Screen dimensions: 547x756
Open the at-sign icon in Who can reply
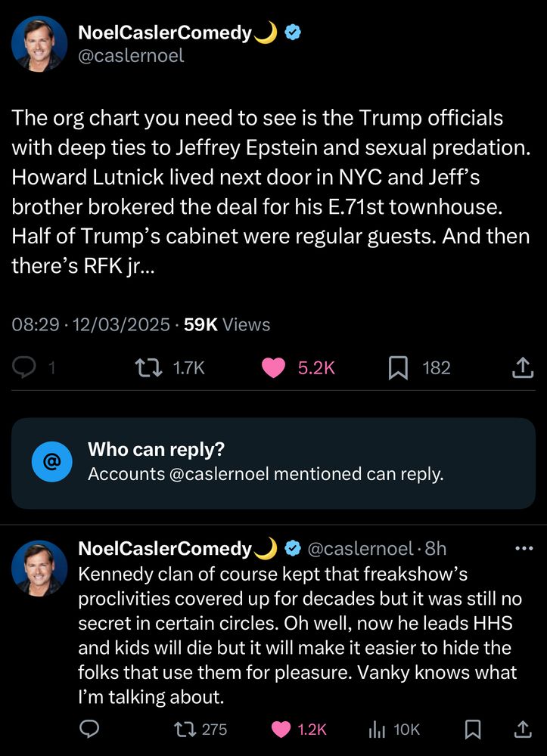pyautogui.click(x=52, y=463)
